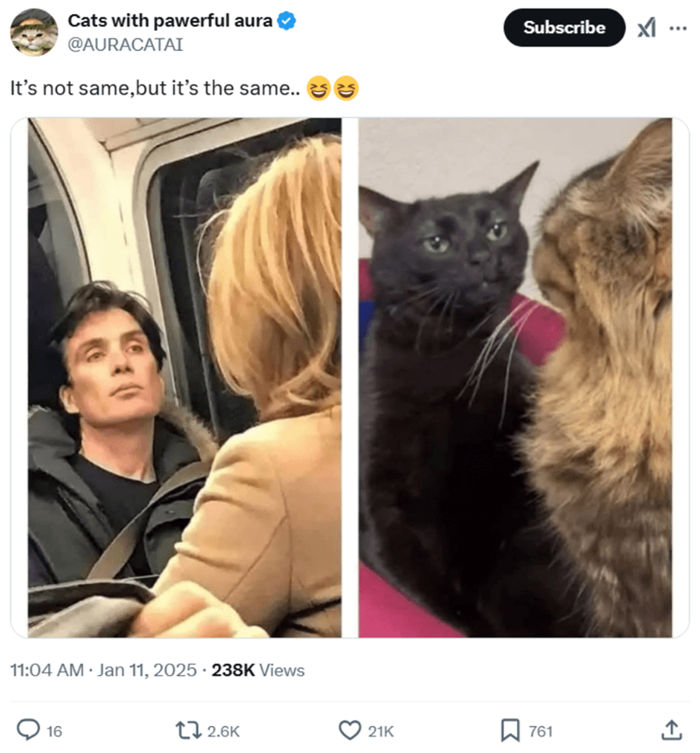Open the 'Cats with pawerful aura' profile name
The image size is (700, 753).
click(171, 20)
